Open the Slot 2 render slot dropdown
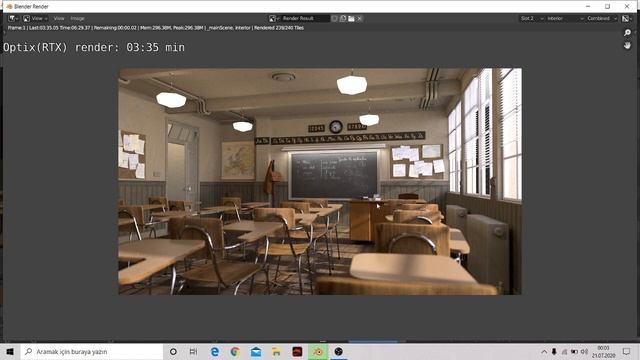This screenshot has width=640, height=360. pos(532,18)
